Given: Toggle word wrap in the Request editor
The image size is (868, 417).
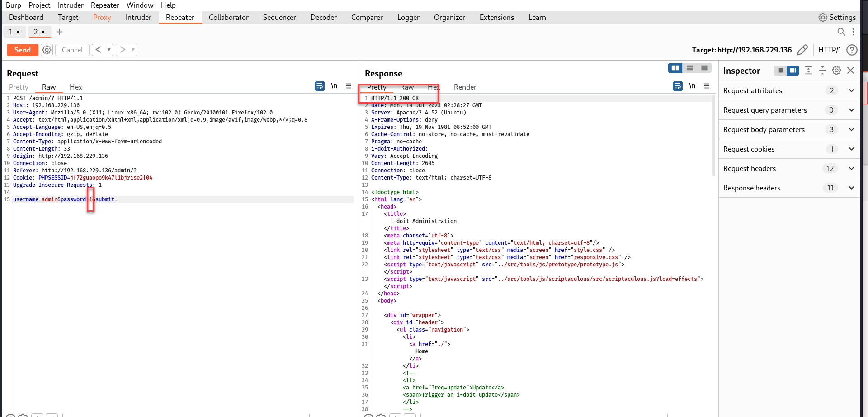Looking at the screenshot, I should (320, 86).
